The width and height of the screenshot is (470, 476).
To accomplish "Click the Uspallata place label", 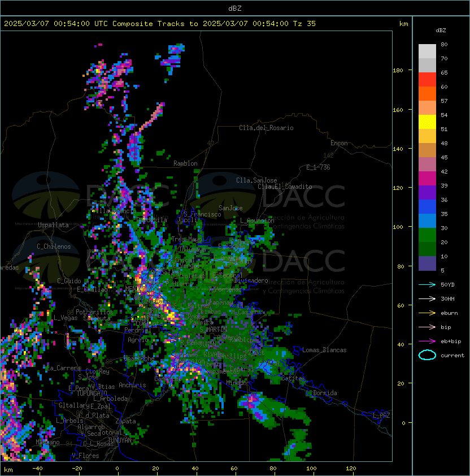I will (53, 225).
